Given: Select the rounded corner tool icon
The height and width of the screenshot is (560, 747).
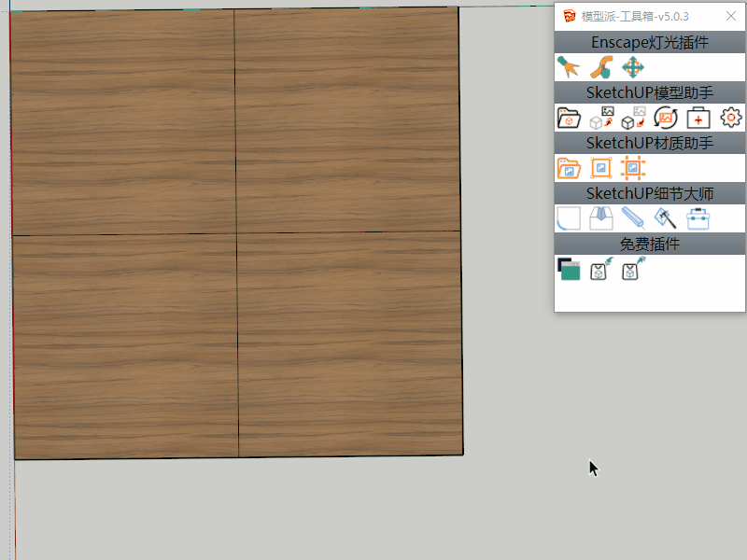Looking at the screenshot, I should (x=569, y=218).
